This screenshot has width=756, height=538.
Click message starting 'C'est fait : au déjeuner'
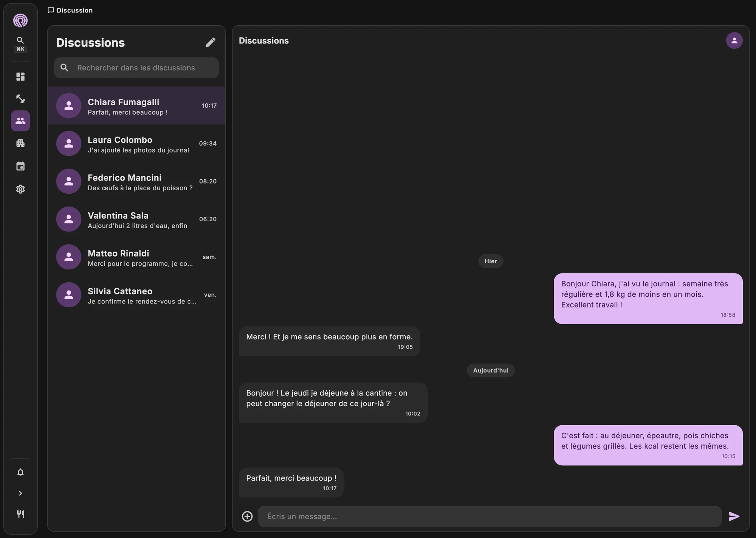648,445
